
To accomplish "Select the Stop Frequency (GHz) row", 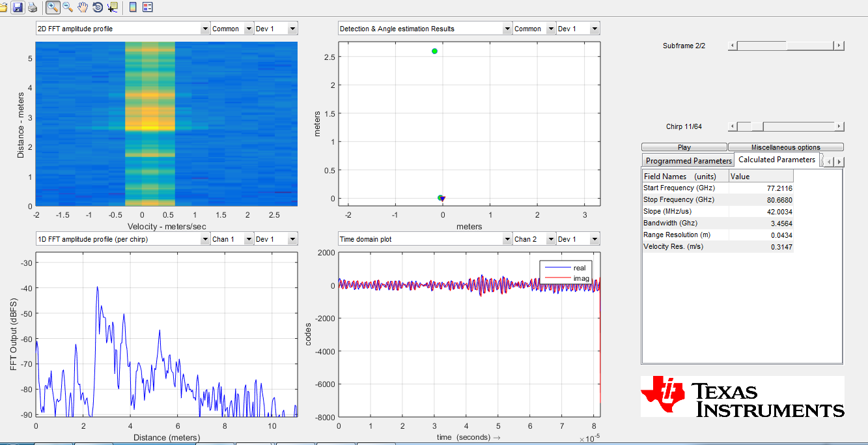I will [x=718, y=199].
